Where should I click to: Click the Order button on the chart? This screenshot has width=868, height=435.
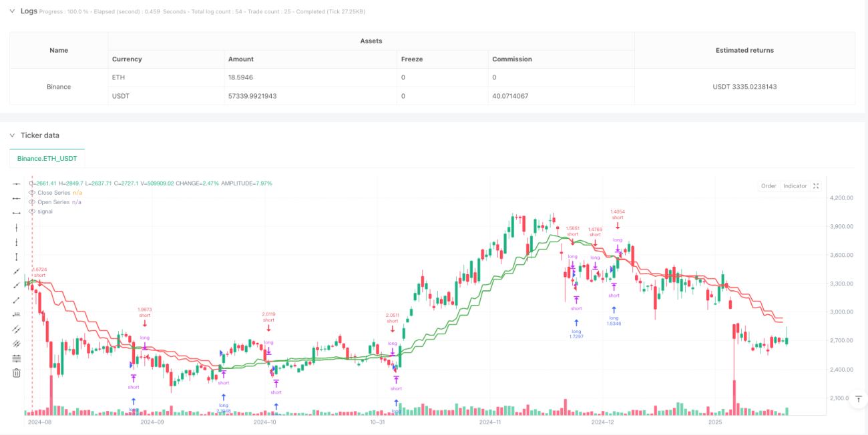[769, 186]
